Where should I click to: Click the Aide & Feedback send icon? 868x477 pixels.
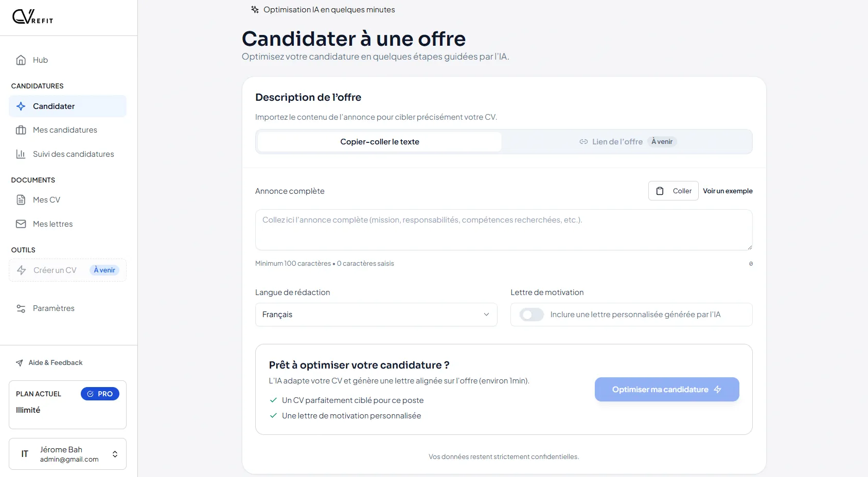(x=20, y=363)
